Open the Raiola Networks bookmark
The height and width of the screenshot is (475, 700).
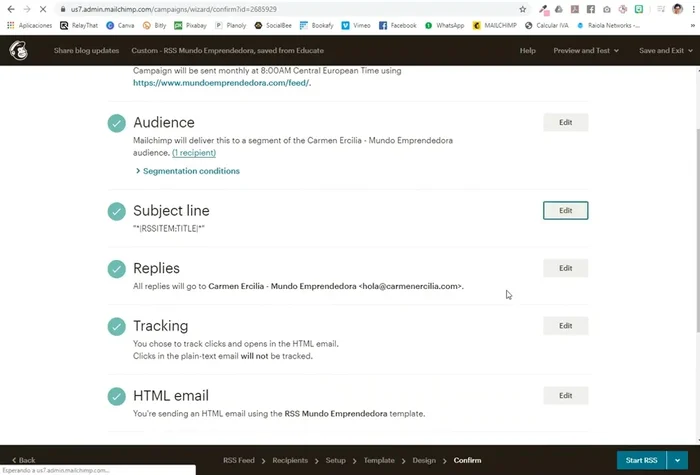[608, 25]
